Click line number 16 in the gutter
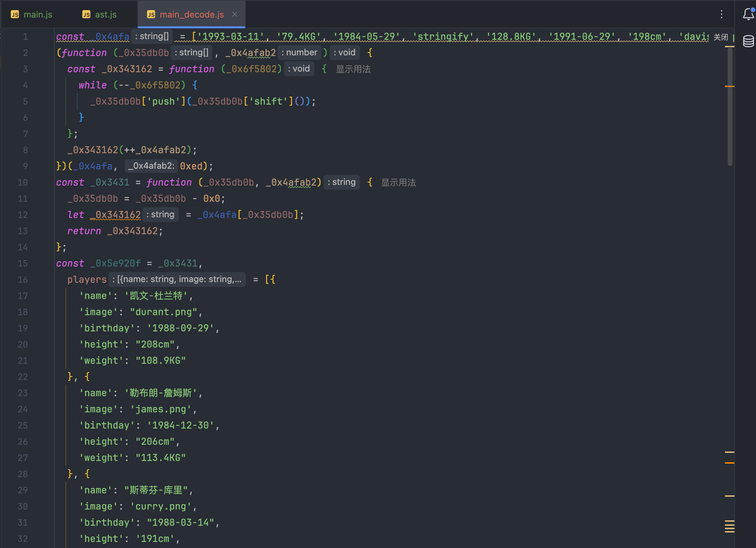Image resolution: width=756 pixels, height=548 pixels. point(23,280)
